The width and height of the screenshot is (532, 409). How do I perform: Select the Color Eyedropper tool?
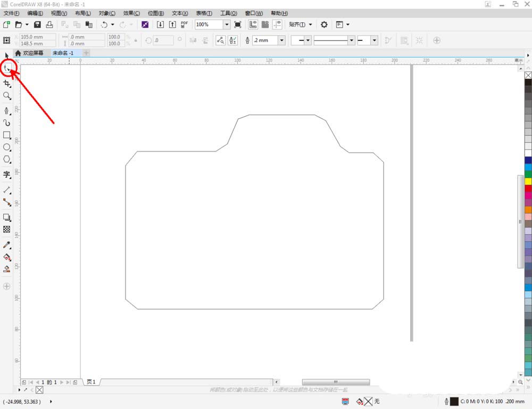tap(7, 245)
